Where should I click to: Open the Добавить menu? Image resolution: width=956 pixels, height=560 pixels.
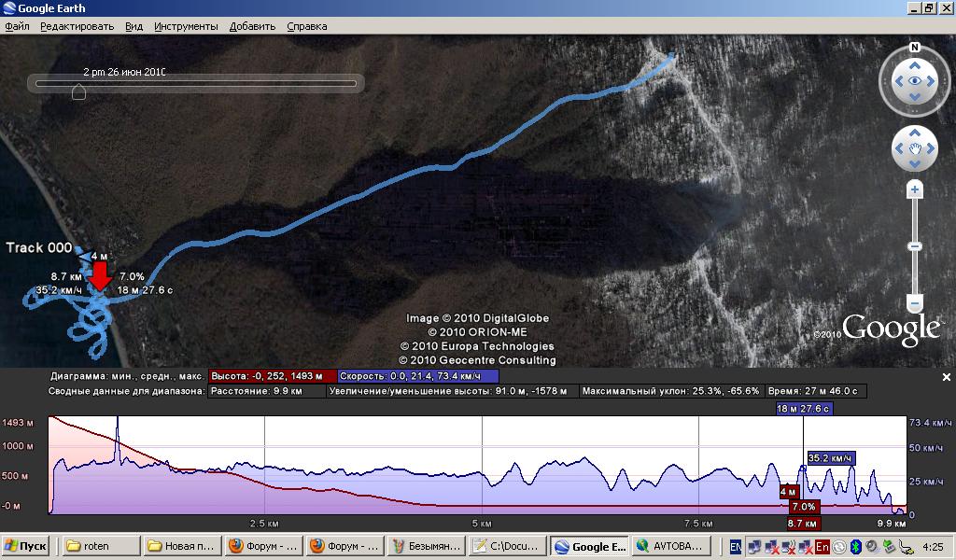pyautogui.click(x=252, y=26)
